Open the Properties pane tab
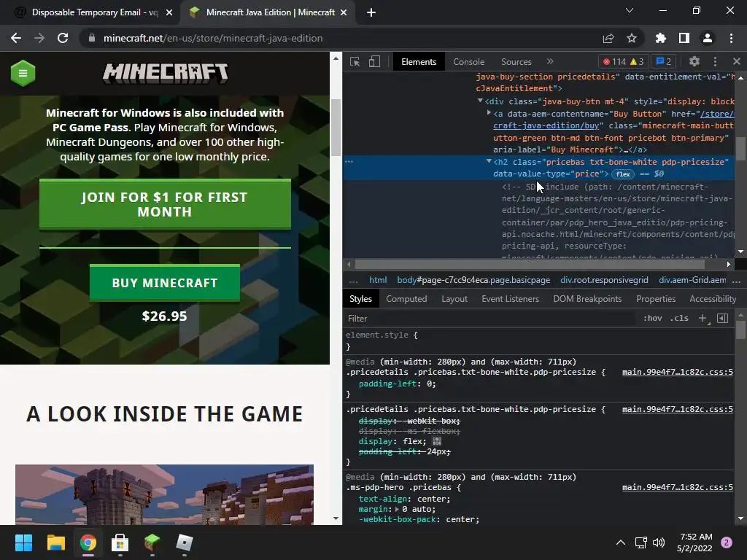 point(656,298)
